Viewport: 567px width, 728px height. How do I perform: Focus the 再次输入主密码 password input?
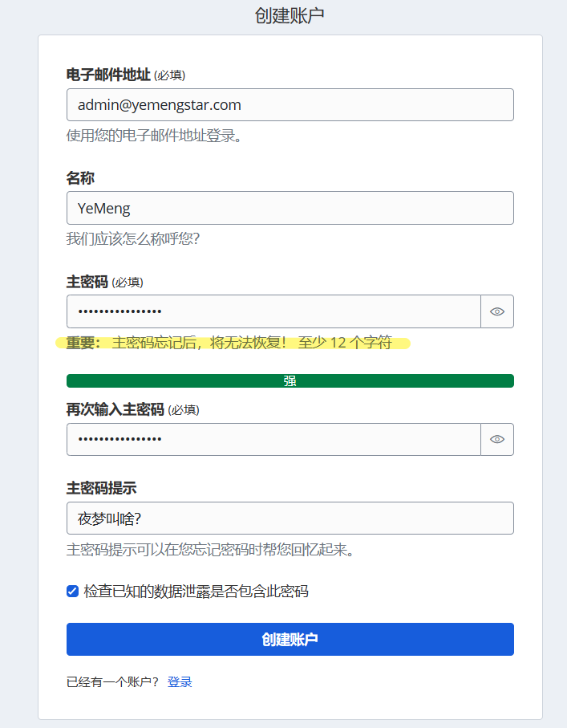point(273,439)
